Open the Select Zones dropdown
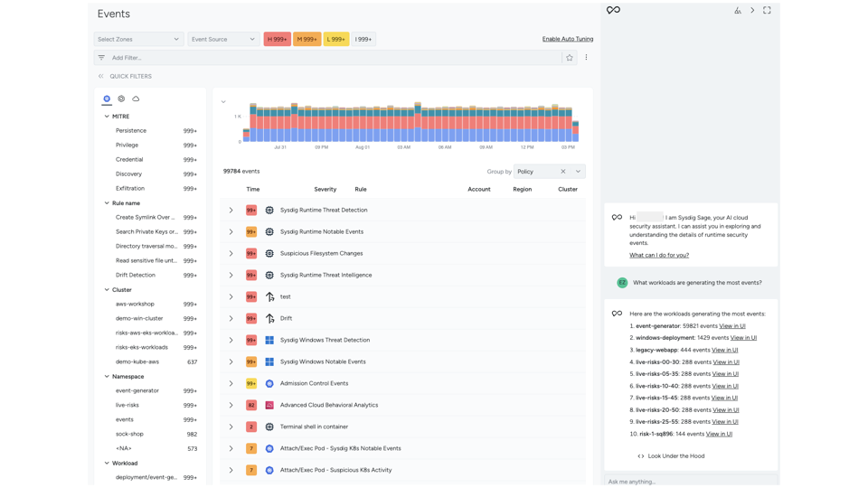The width and height of the screenshot is (868, 488). pyautogui.click(x=138, y=40)
